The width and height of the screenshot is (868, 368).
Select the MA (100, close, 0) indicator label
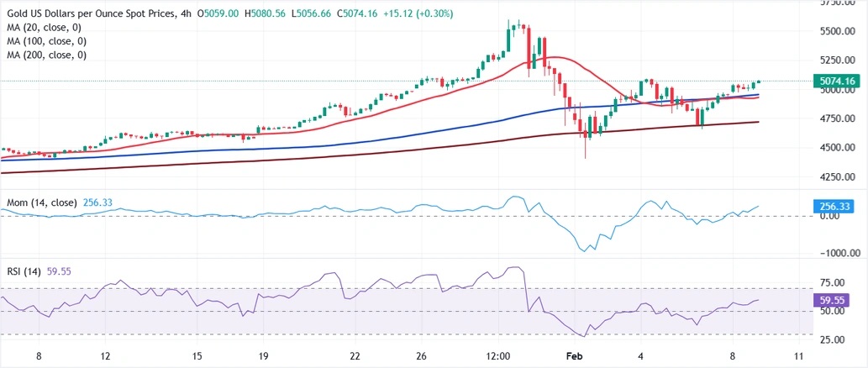(47, 41)
